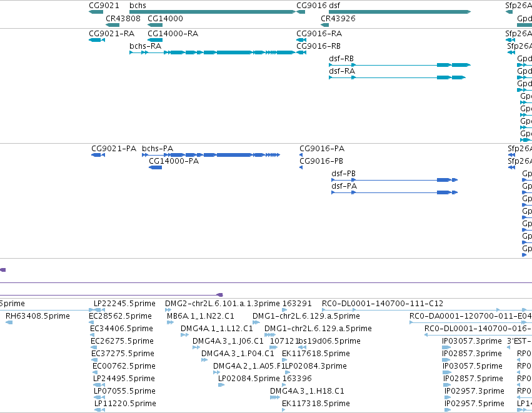Select EST IP03057.3prime
The image size is (532, 413).
[x=446, y=347]
